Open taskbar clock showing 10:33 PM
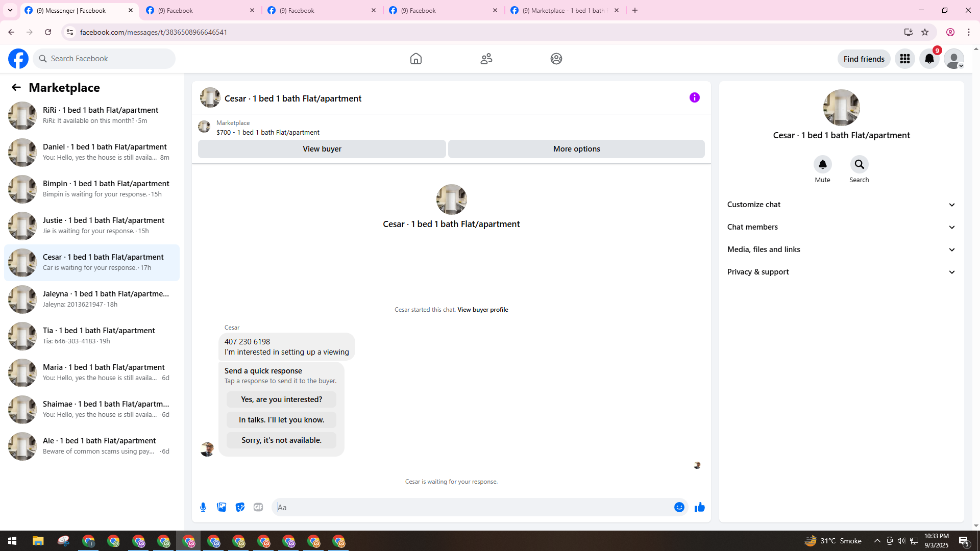Image resolution: width=980 pixels, height=551 pixels. pos(937,541)
